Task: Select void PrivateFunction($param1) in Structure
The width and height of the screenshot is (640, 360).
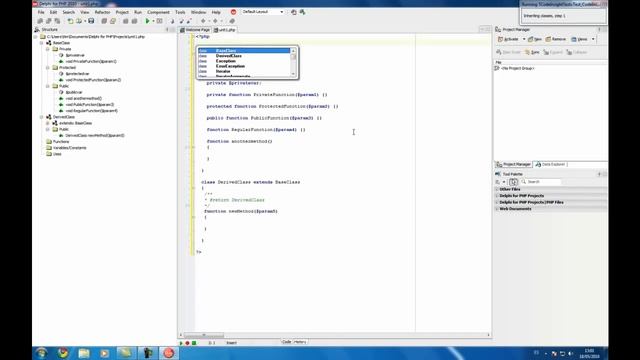Action: point(91,62)
